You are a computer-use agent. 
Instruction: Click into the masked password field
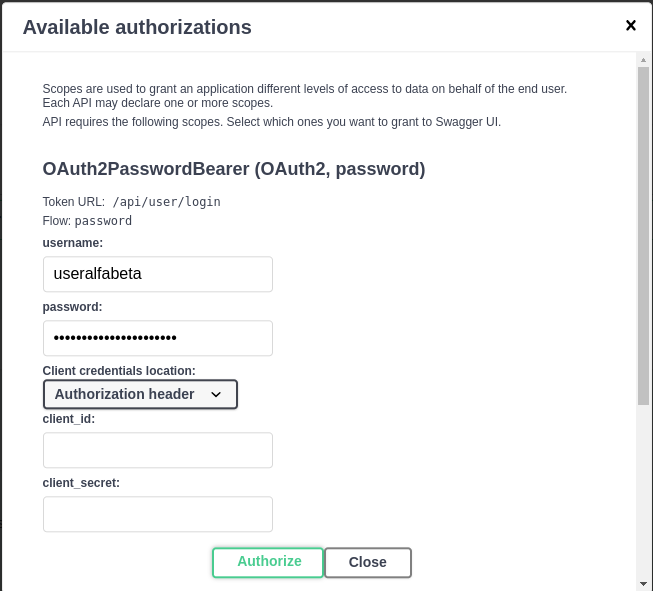(158, 338)
